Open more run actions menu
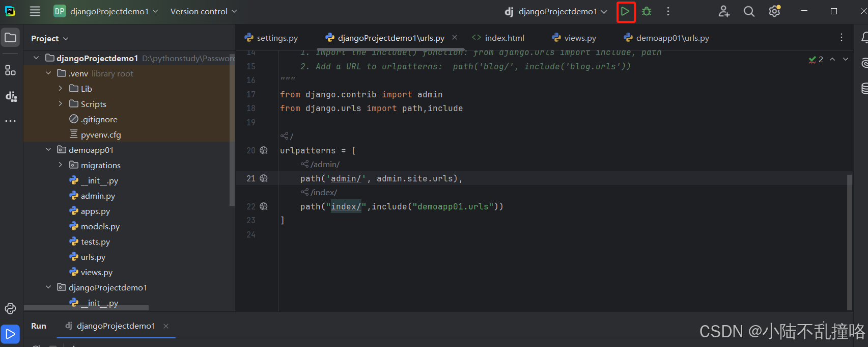Image resolution: width=868 pixels, height=347 pixels. pos(668,11)
